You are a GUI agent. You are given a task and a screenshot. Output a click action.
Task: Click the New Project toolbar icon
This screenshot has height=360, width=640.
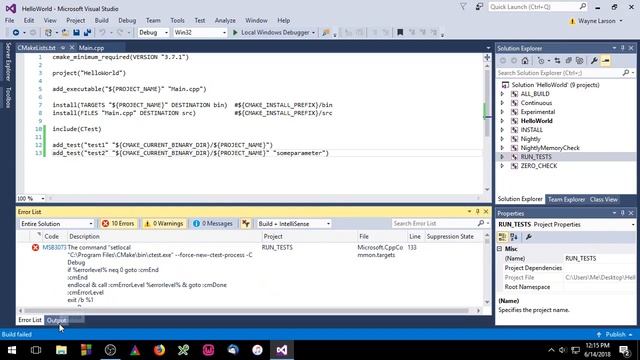point(49,32)
